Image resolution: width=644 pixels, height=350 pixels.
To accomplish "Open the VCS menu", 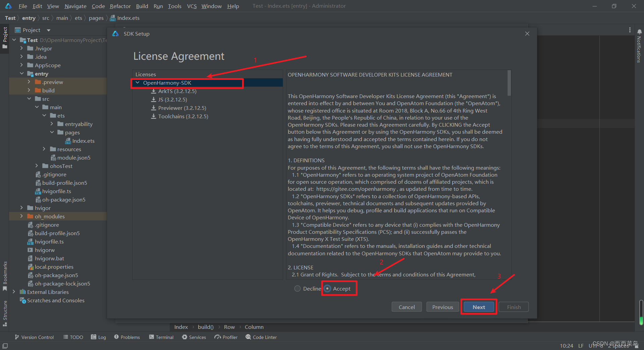I will pos(192,6).
